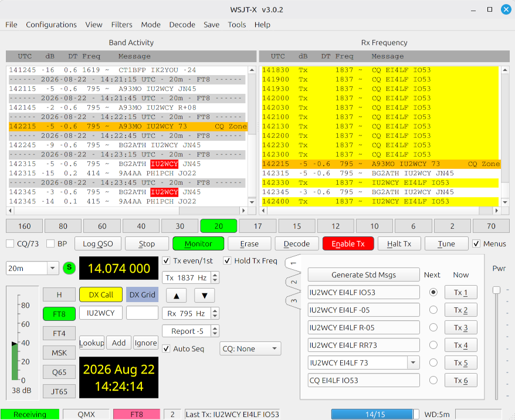
Task: Send Tx 1 message now
Action: click(461, 292)
